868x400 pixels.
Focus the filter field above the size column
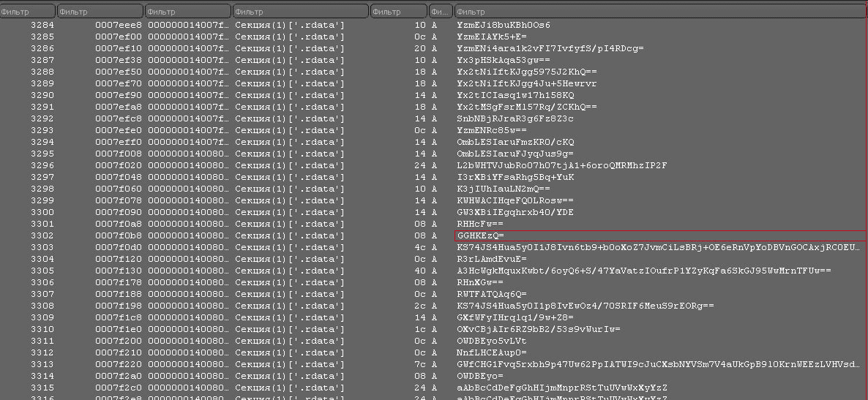click(x=399, y=12)
